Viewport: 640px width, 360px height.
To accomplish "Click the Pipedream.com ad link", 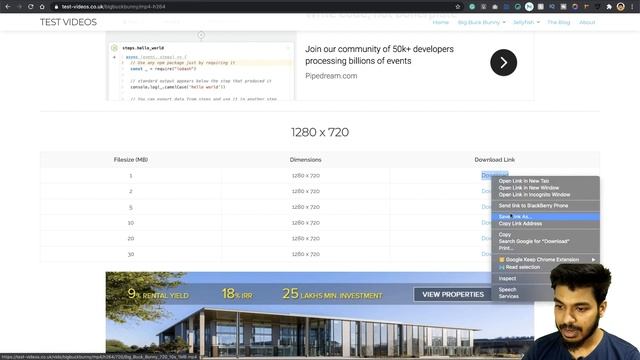I will point(331,76).
